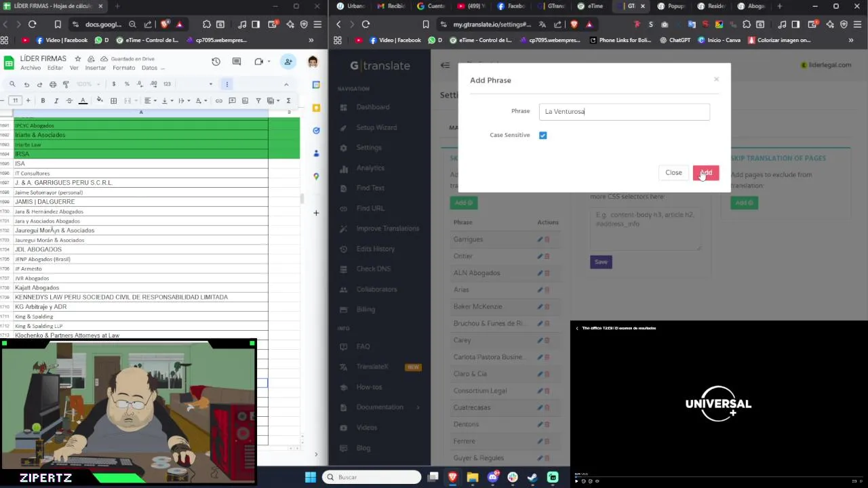Click font size 11 field in Sheets
The height and width of the screenshot is (488, 868).
point(15,101)
